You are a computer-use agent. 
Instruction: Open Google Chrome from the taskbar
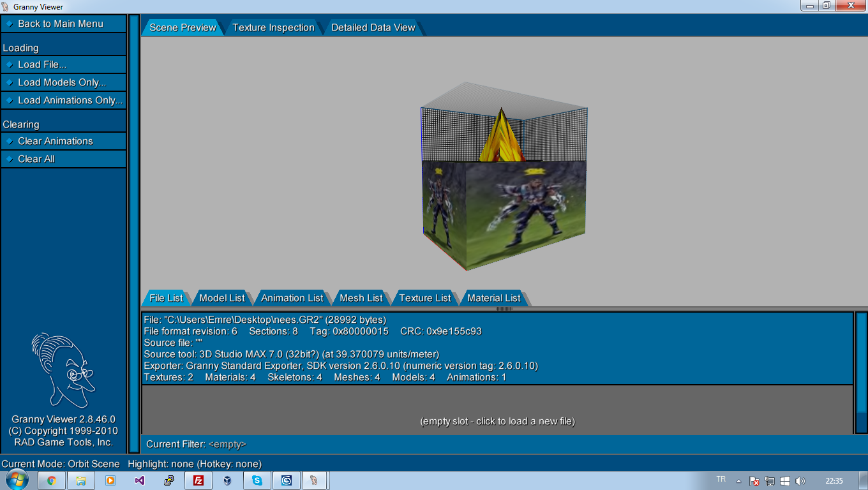click(52, 481)
